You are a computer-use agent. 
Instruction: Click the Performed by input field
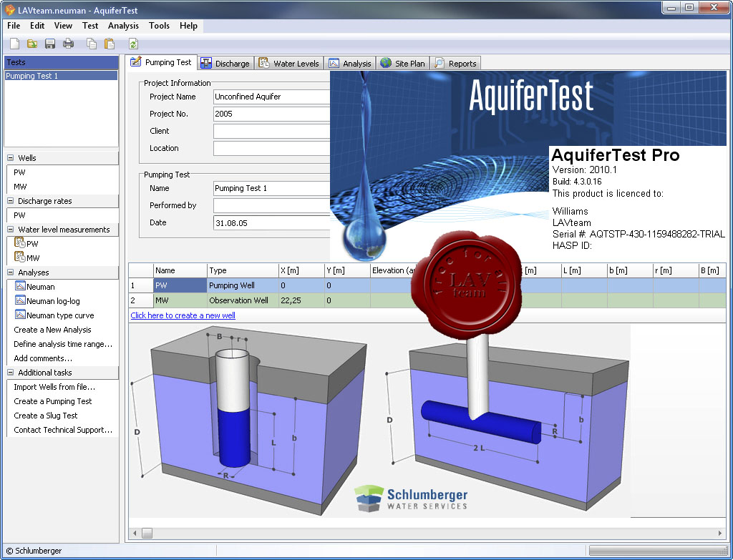click(271, 205)
